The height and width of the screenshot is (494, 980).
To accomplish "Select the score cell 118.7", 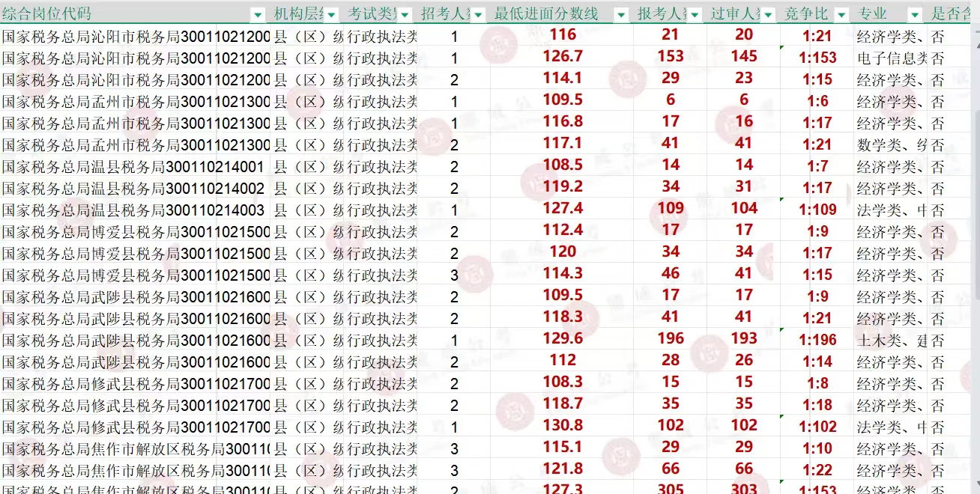I will (x=563, y=403).
